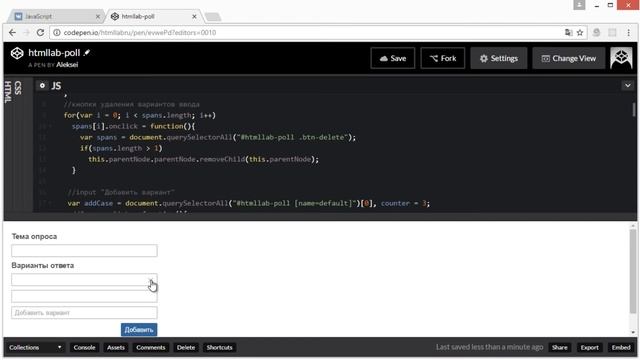Click the preview pane vertical scrollbar
The image size is (640, 360).
coord(633,271)
